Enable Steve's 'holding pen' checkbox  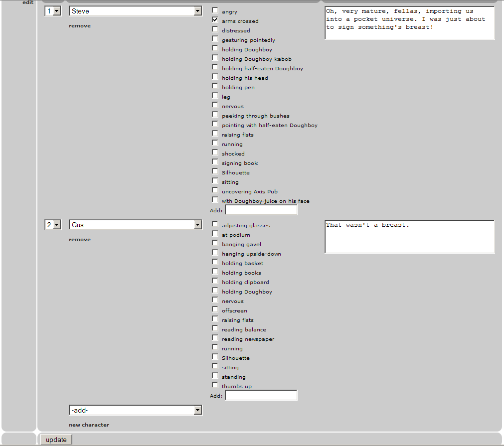click(x=215, y=86)
